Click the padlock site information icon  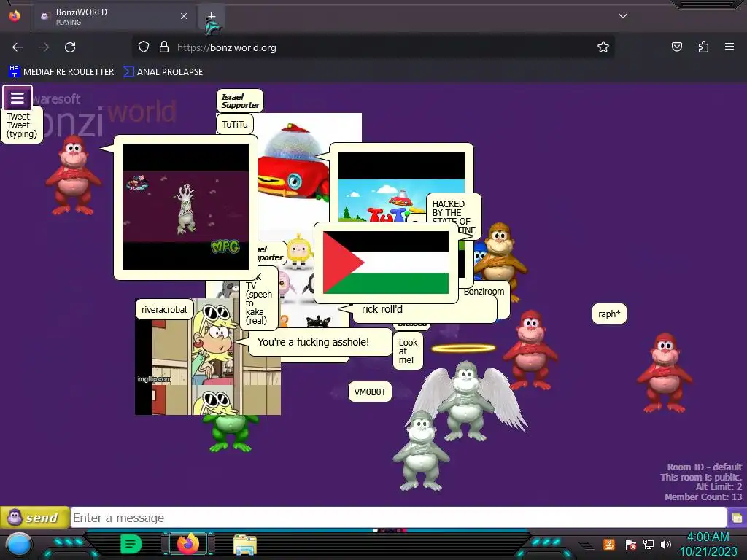pos(164,47)
